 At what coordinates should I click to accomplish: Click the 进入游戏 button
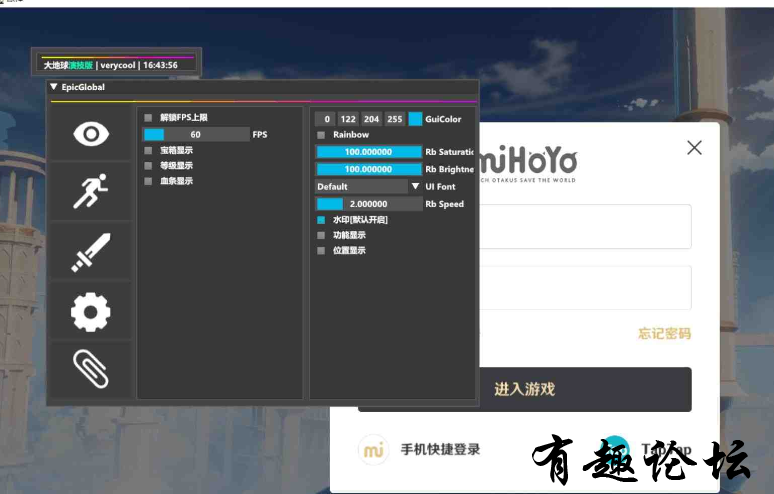(x=525, y=389)
